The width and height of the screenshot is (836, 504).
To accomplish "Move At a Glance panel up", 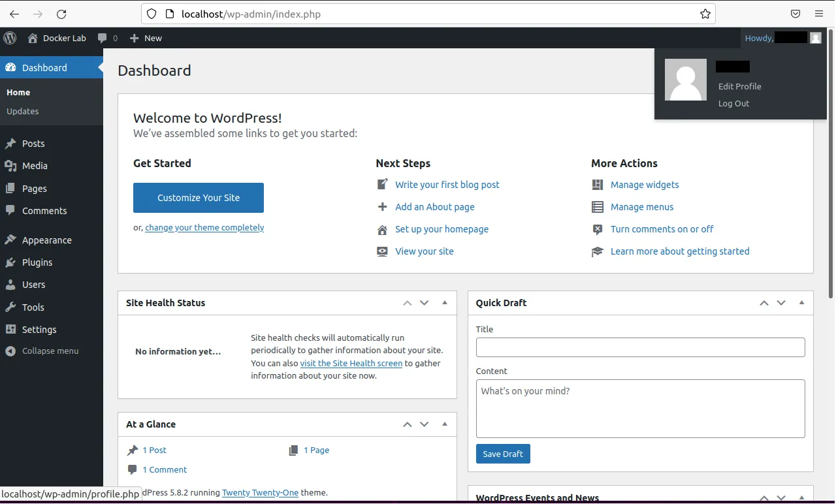I will [408, 424].
